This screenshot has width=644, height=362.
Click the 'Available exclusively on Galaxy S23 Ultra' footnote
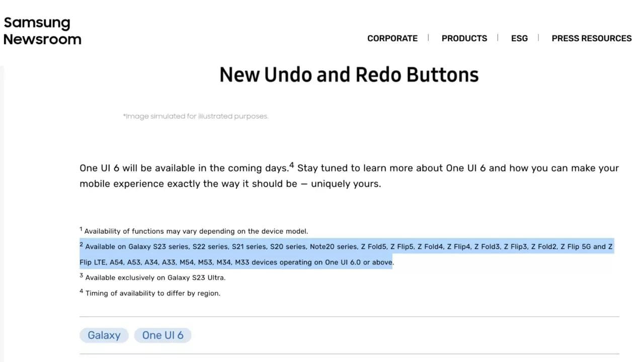point(155,278)
